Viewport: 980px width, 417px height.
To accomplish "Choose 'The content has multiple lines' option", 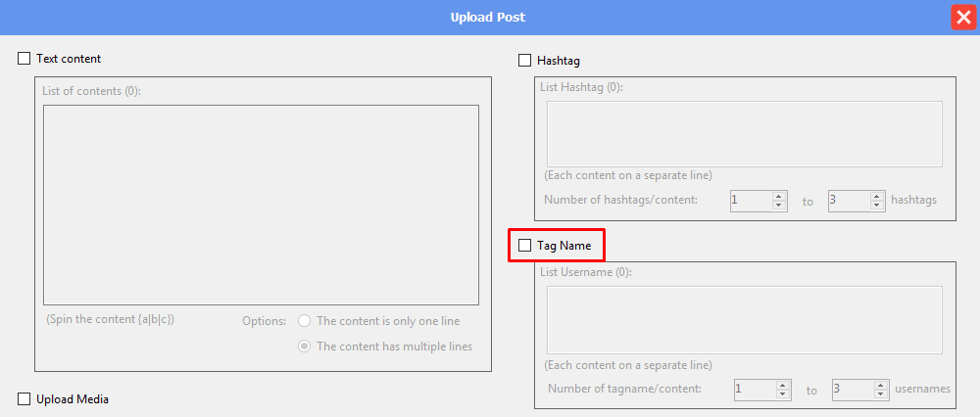I will [x=305, y=346].
